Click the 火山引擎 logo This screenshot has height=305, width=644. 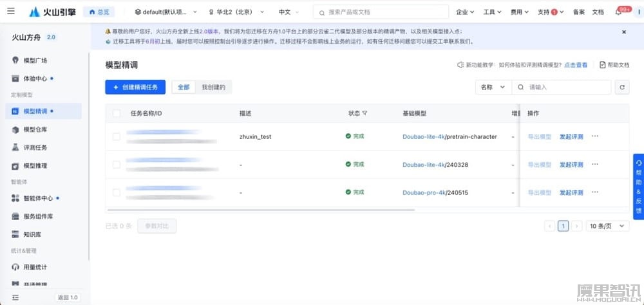pos(53,12)
